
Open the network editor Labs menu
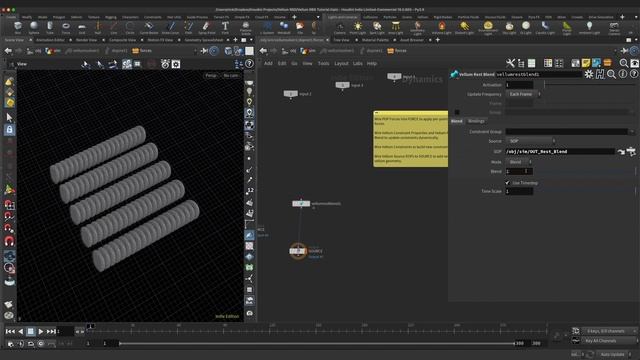pos(358,64)
